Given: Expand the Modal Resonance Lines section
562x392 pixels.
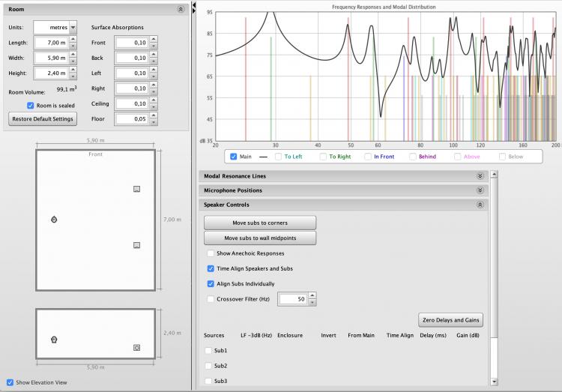Looking at the screenshot, I should [x=480, y=176].
